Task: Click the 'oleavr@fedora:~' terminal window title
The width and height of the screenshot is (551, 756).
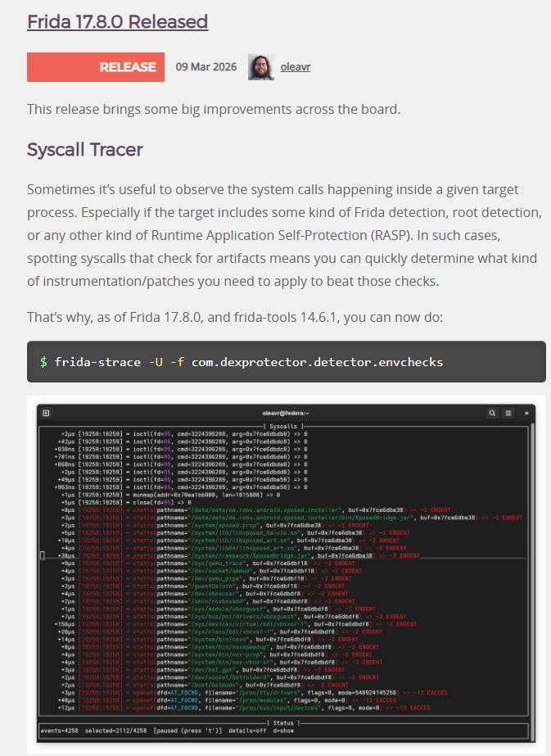Action: coord(286,413)
